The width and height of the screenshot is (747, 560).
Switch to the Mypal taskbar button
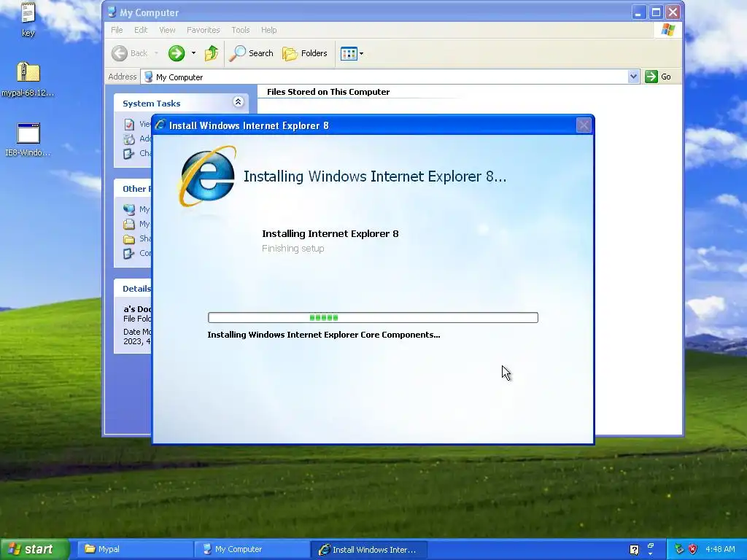point(135,550)
